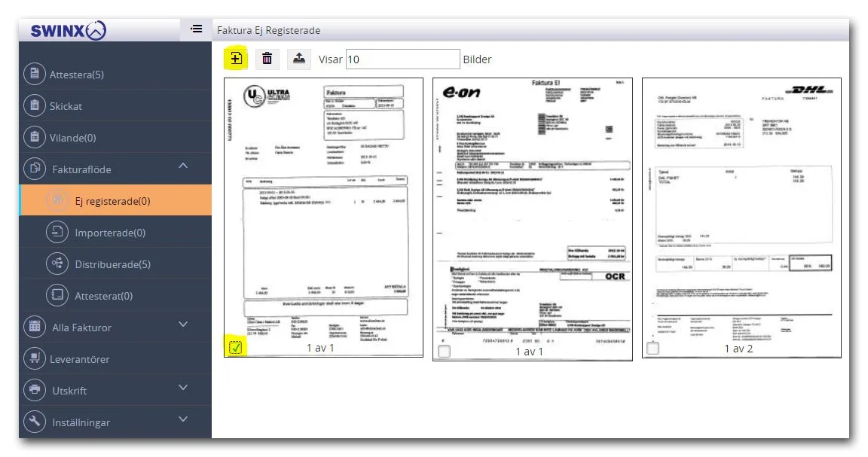Image resolution: width=868 pixels, height=457 pixels.
Task: Click the SWINX logo
Action: 68,30
